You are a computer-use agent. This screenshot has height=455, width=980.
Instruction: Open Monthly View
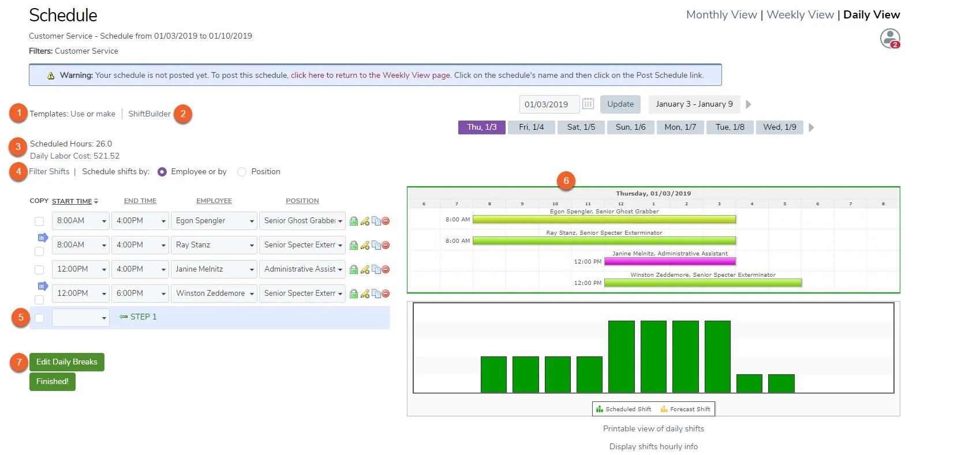pyautogui.click(x=721, y=15)
